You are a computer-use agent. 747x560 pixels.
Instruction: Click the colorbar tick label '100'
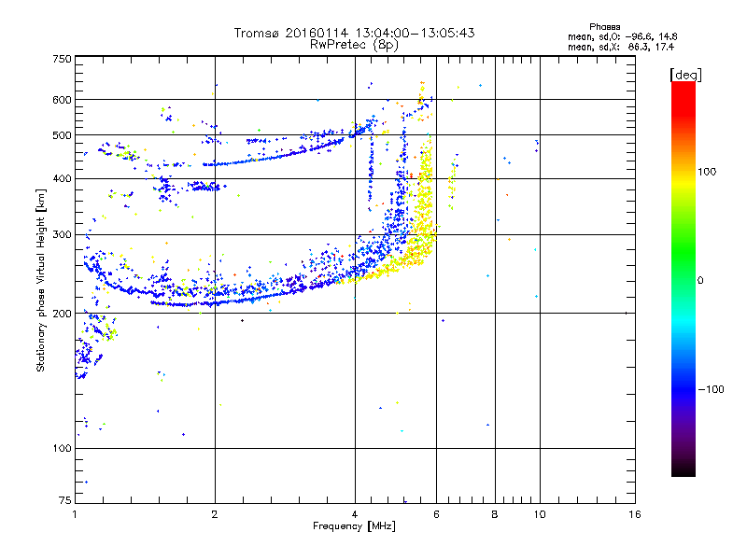[x=707, y=172]
